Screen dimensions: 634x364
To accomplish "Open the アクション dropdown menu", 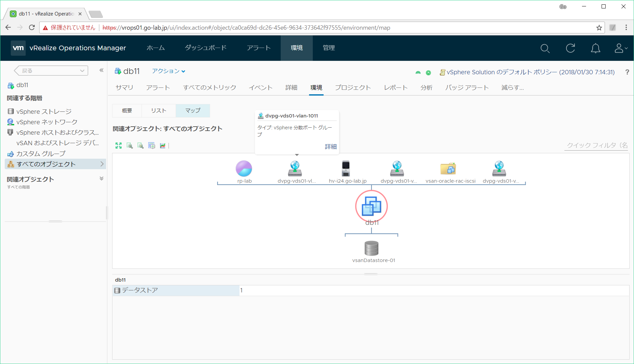I will pos(168,71).
